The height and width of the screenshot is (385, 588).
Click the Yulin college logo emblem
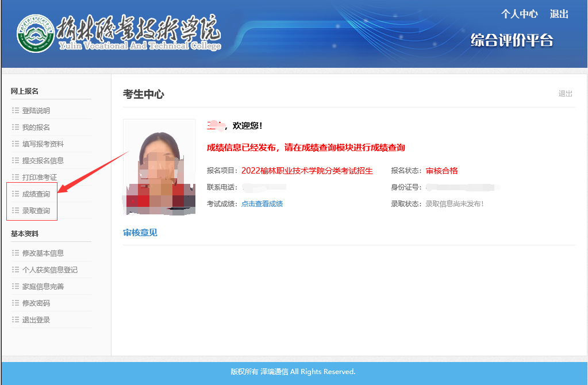[x=36, y=33]
